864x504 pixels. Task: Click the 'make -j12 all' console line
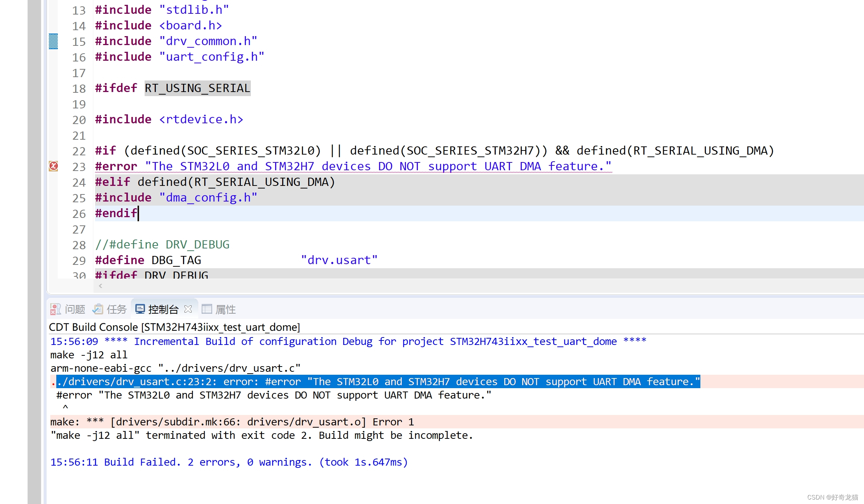pos(89,355)
